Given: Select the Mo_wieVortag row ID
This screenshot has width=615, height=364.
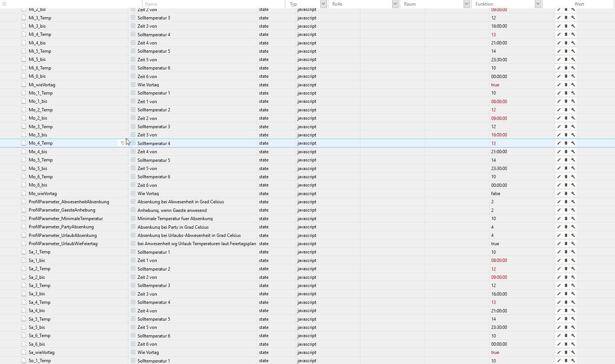Looking at the screenshot, I should pos(43,194).
